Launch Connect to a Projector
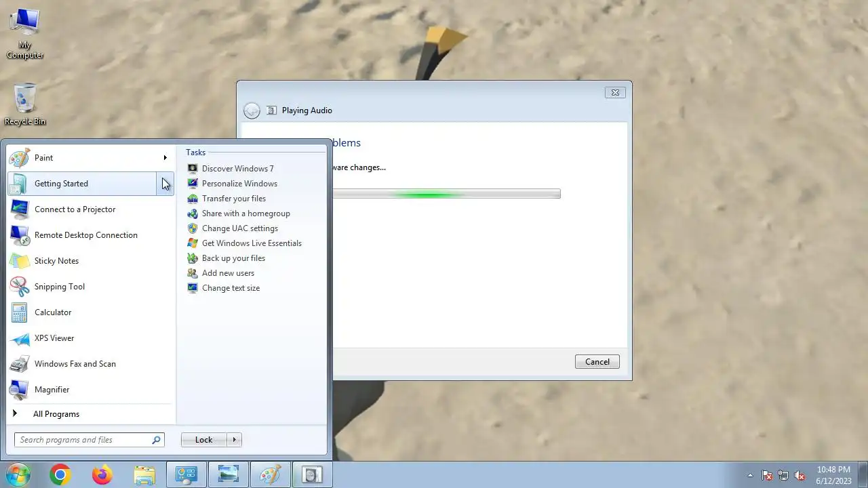Viewport: 868px width, 488px height. (91, 209)
